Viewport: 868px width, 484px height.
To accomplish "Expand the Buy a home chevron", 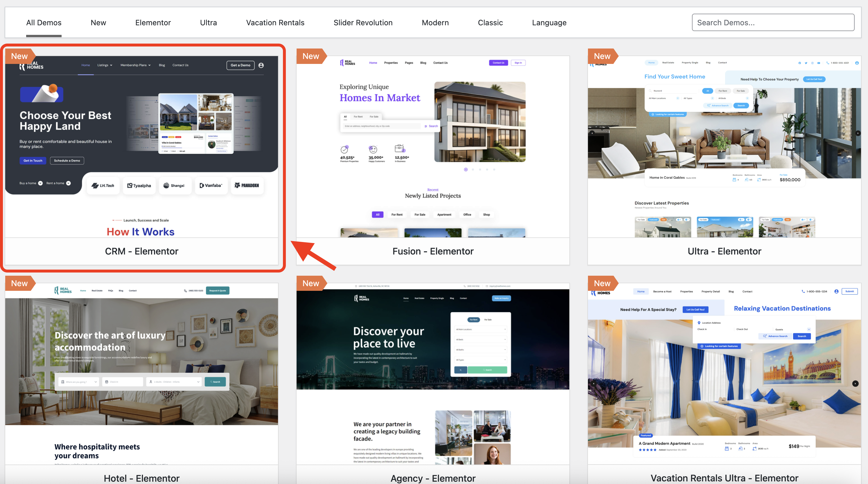I will coord(40,183).
